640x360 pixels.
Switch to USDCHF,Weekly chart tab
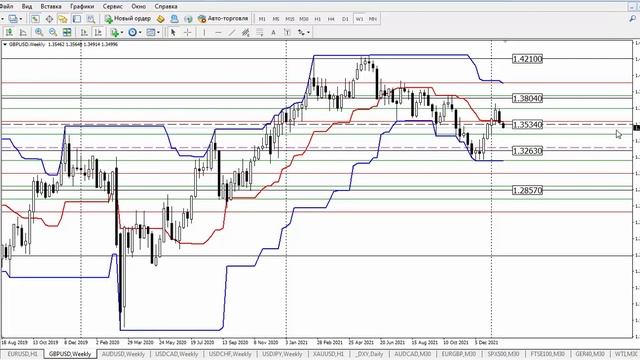click(x=230, y=354)
